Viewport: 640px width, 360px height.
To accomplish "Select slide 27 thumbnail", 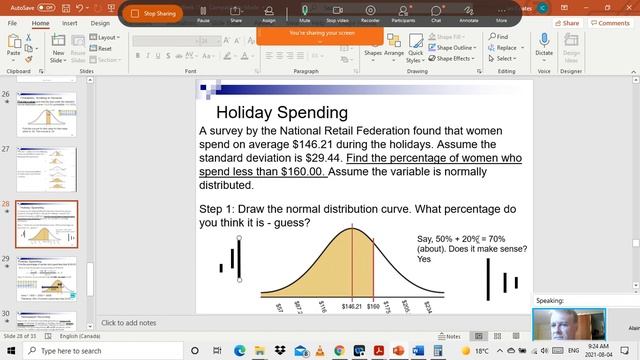I will (x=47, y=169).
